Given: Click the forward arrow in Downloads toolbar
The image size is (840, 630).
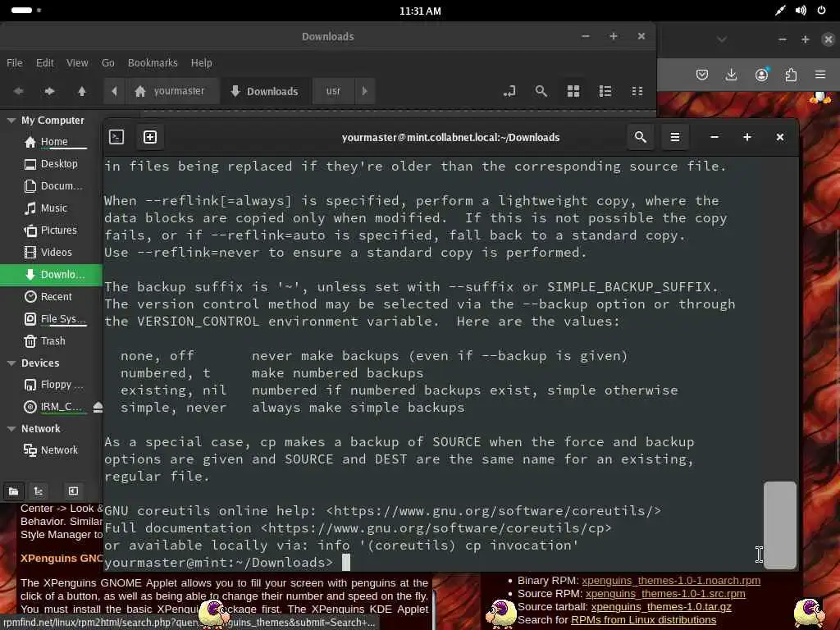Looking at the screenshot, I should (x=49, y=91).
